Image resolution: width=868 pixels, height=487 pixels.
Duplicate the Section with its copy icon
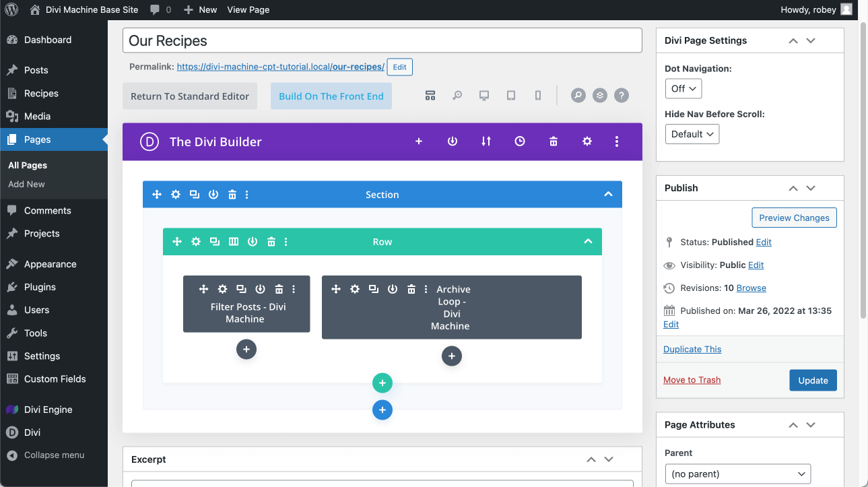(x=195, y=195)
